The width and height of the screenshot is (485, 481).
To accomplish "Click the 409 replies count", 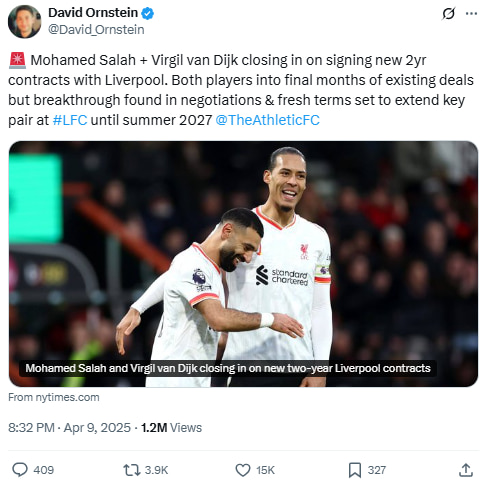I will point(44,470).
